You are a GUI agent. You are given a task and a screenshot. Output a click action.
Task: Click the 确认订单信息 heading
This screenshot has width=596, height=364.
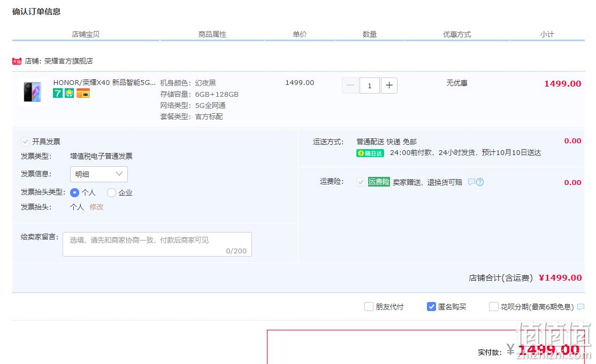(36, 12)
